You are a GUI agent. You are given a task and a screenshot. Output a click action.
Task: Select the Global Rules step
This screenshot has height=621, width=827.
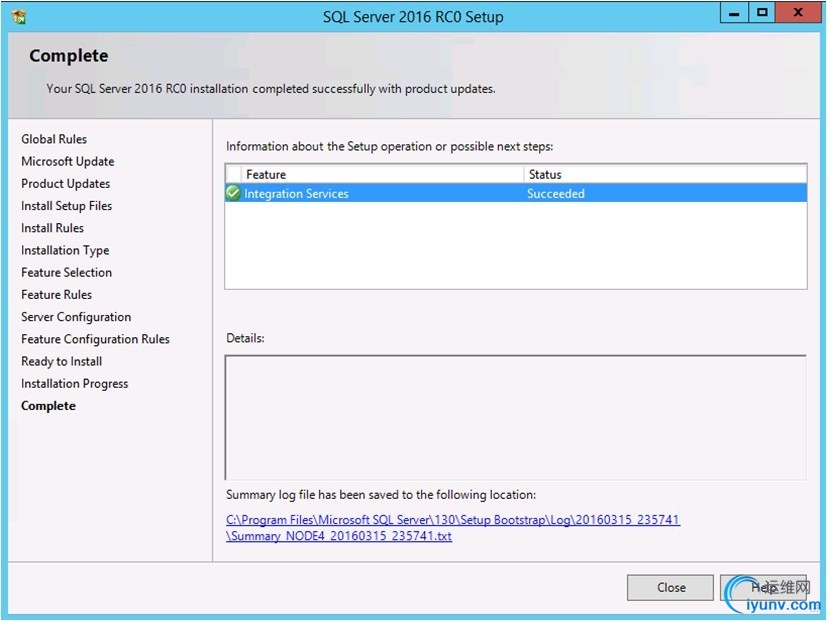[x=54, y=139]
